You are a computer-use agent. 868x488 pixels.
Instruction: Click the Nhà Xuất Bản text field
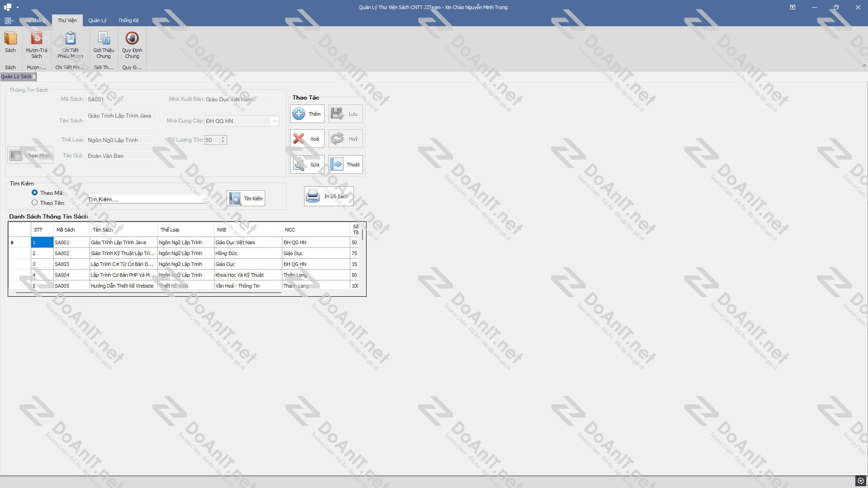pos(242,99)
